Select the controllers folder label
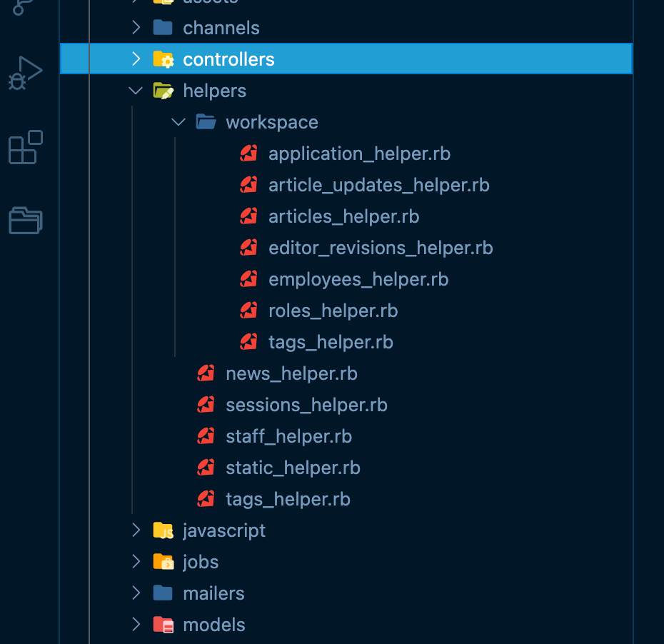 point(228,59)
